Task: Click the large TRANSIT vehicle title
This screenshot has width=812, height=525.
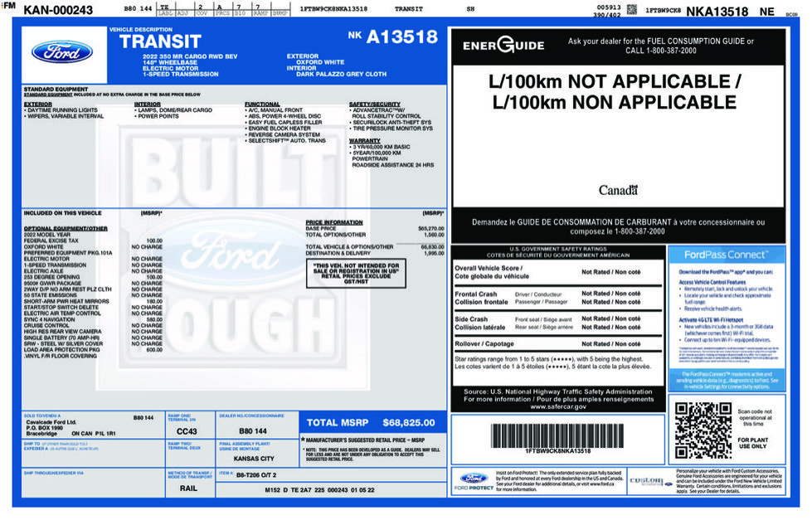Action: [x=160, y=42]
